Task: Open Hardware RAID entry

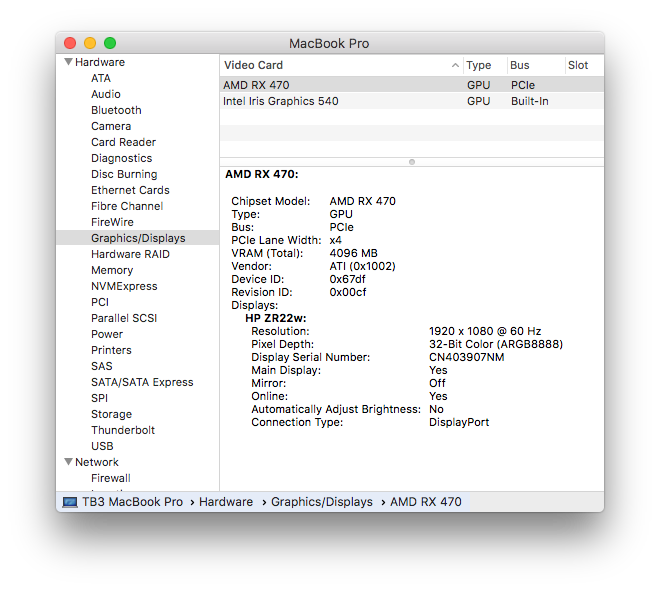Action: pyautogui.click(x=130, y=254)
